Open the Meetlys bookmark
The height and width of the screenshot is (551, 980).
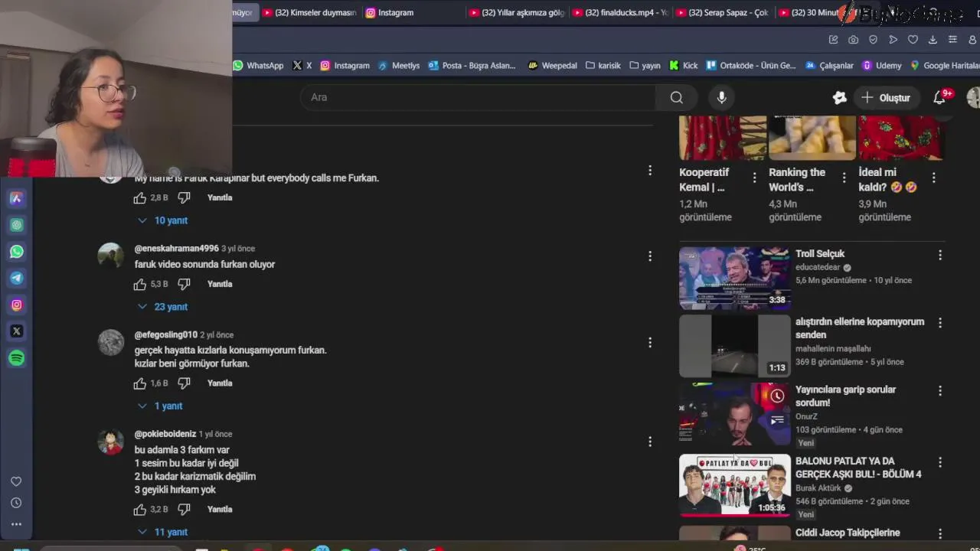[399, 66]
